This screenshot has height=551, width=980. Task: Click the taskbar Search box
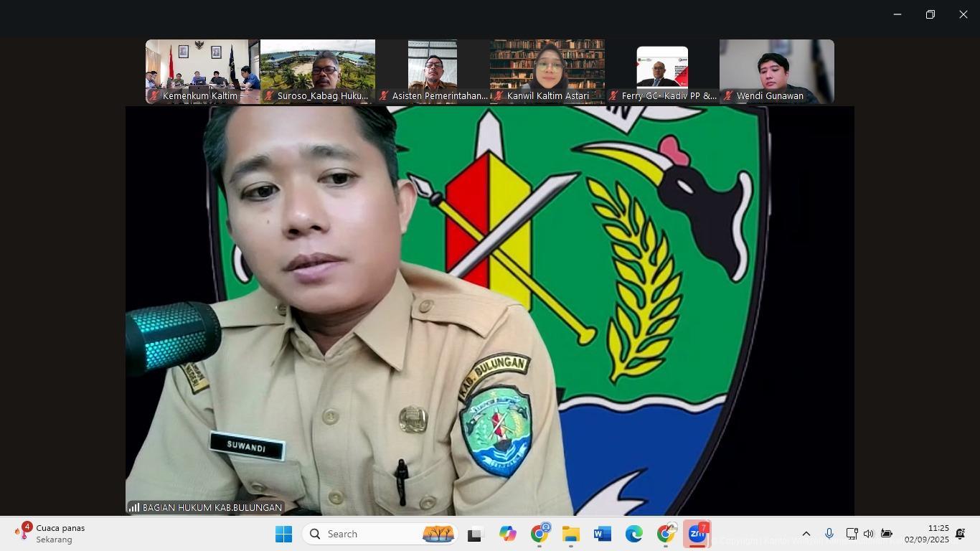click(380, 534)
